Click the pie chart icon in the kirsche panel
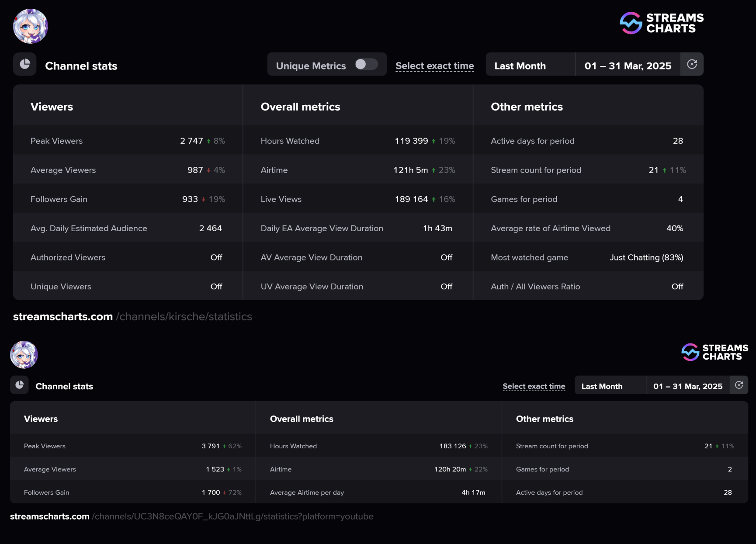This screenshot has height=544, width=756. point(25,64)
